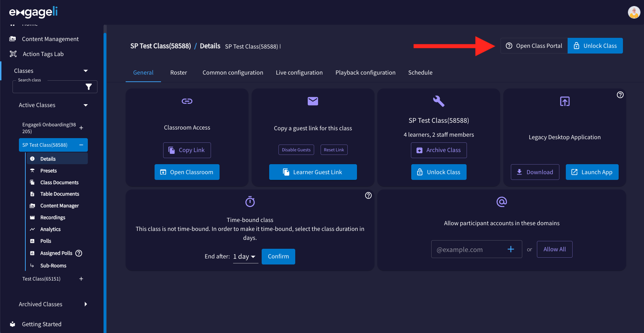
Task: Click Unlock Class on the SP Test Class card
Action: pos(439,172)
